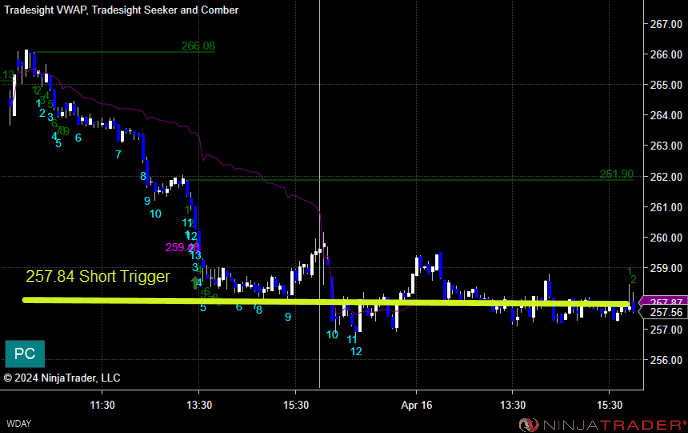The image size is (688, 433).
Task: Click the magenta 259.48 price label
Action: pos(182,247)
